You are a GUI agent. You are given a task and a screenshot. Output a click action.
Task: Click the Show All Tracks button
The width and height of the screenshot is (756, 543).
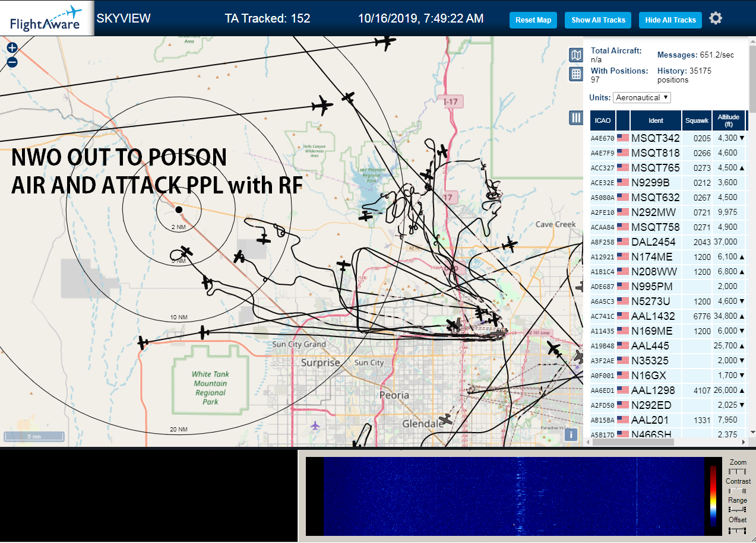coord(598,20)
